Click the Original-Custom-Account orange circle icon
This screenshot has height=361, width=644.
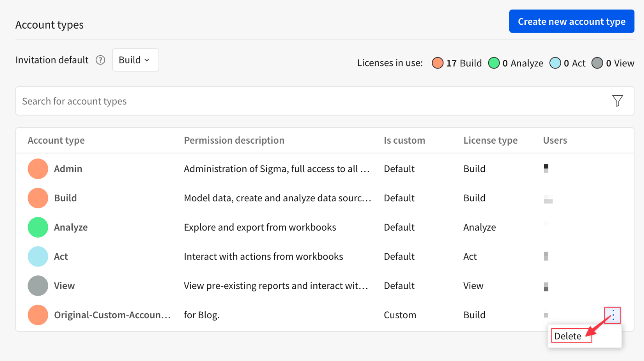pos(38,315)
